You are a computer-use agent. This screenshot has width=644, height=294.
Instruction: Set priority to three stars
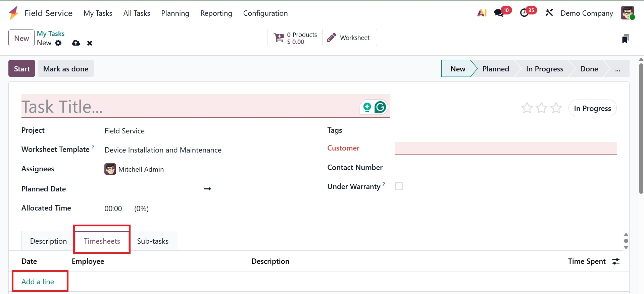tap(556, 108)
